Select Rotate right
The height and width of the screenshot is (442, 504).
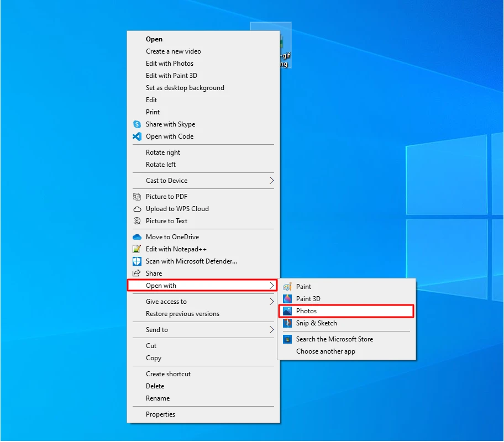pyautogui.click(x=203, y=152)
